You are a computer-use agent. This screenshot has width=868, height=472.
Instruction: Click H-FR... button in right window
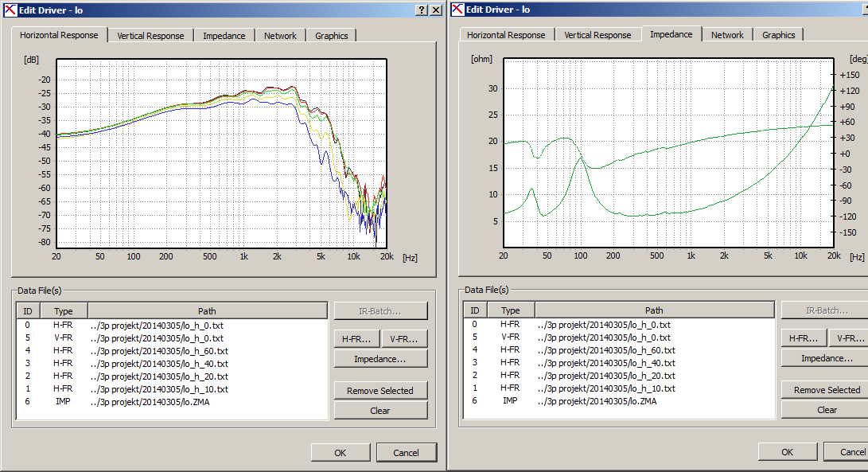click(x=804, y=338)
